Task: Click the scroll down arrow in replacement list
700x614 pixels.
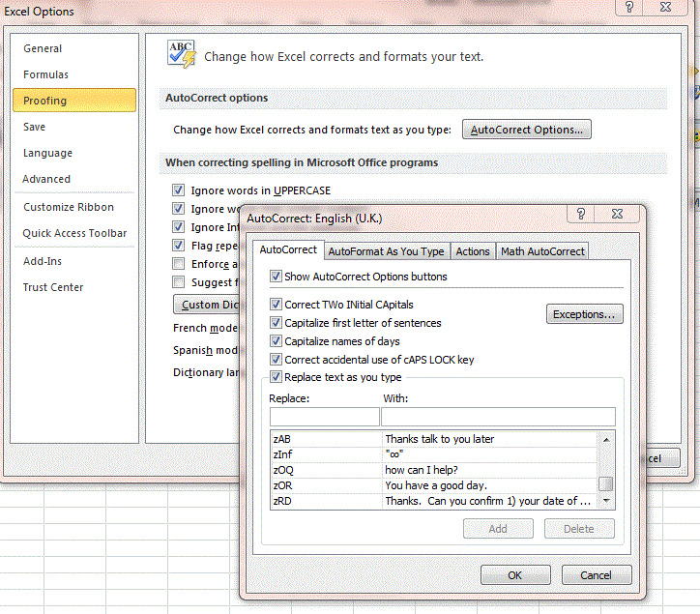Action: point(606,501)
